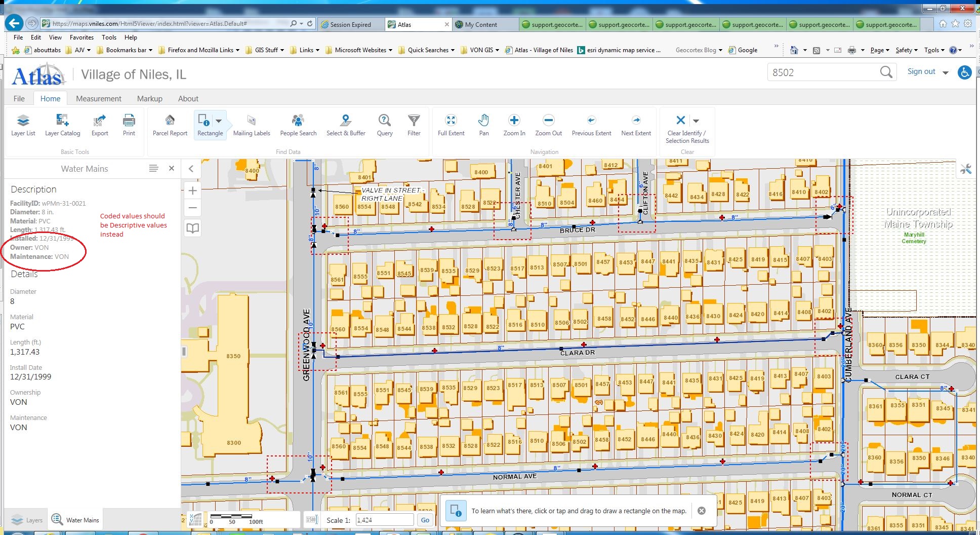Click the map minus zoom button

[x=192, y=208]
